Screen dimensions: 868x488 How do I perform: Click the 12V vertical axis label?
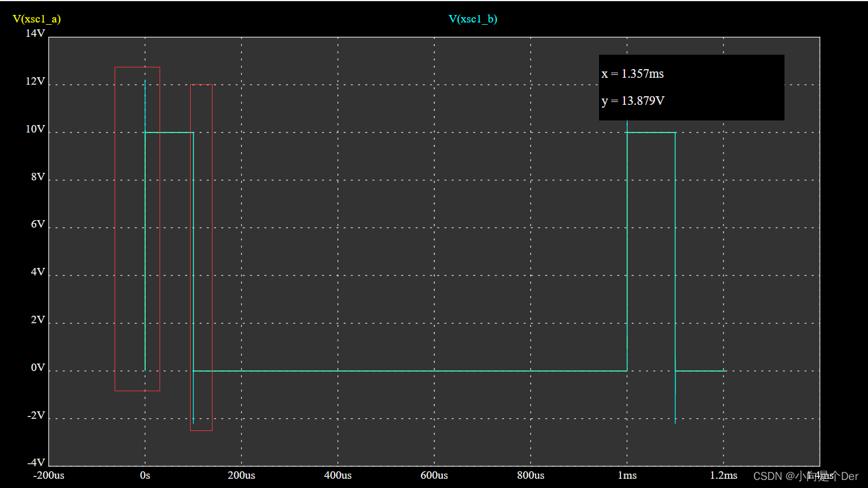[35, 81]
